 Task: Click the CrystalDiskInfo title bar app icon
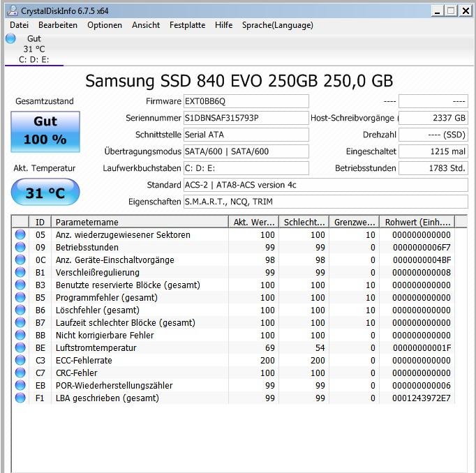[x=13, y=10]
